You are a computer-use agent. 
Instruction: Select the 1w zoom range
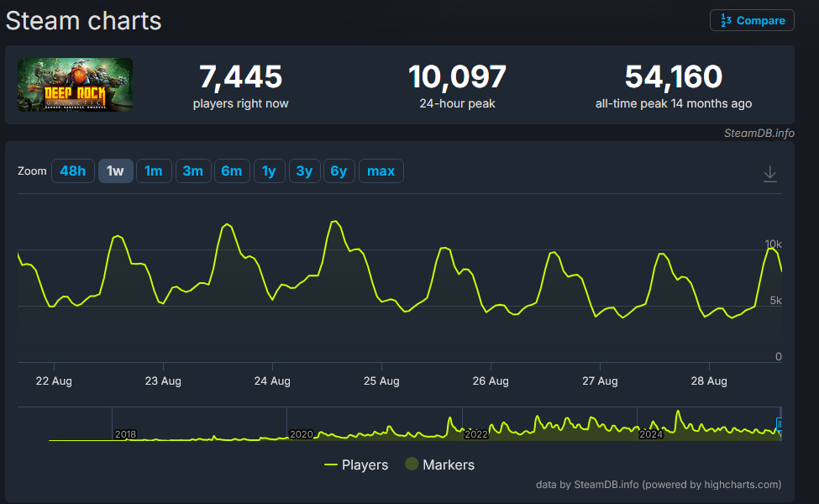[x=115, y=171]
